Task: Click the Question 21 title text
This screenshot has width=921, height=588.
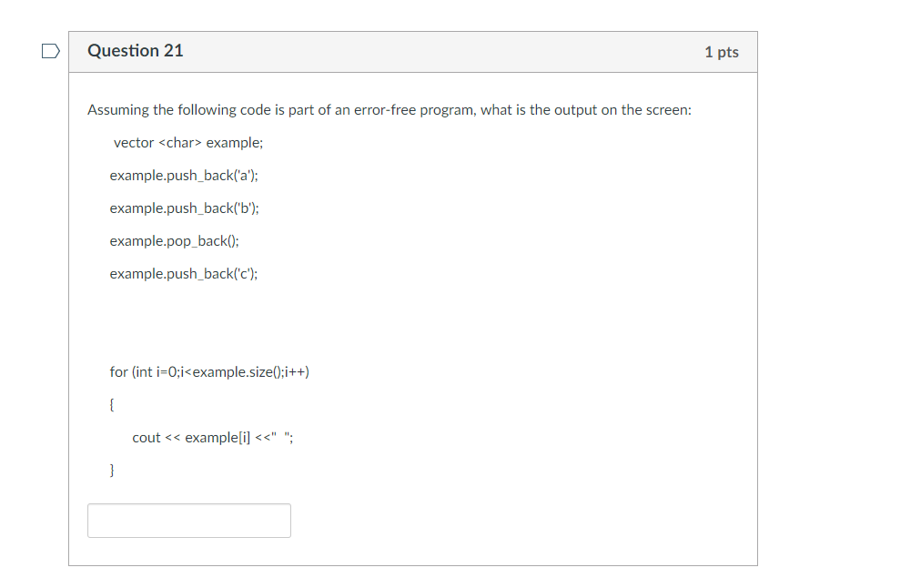Action: (136, 51)
